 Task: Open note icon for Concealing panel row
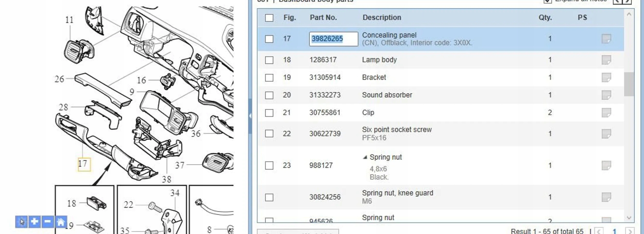606,39
